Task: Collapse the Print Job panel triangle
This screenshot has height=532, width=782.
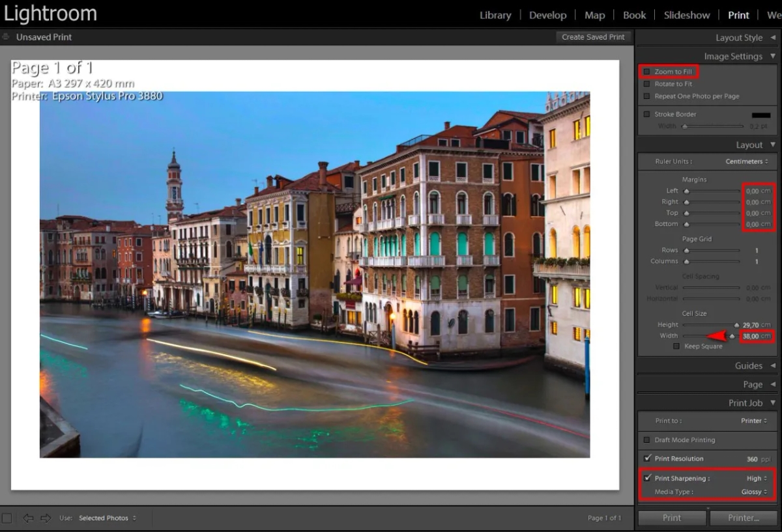Action: [x=773, y=403]
